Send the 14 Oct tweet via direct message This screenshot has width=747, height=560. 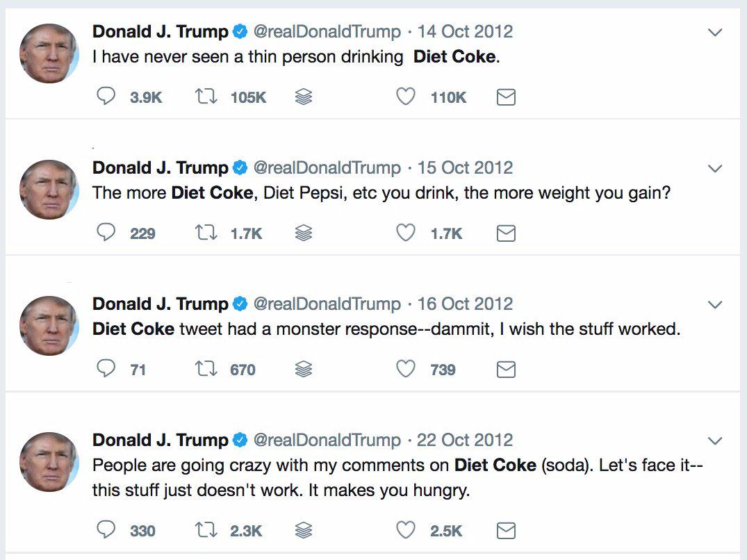click(x=506, y=98)
